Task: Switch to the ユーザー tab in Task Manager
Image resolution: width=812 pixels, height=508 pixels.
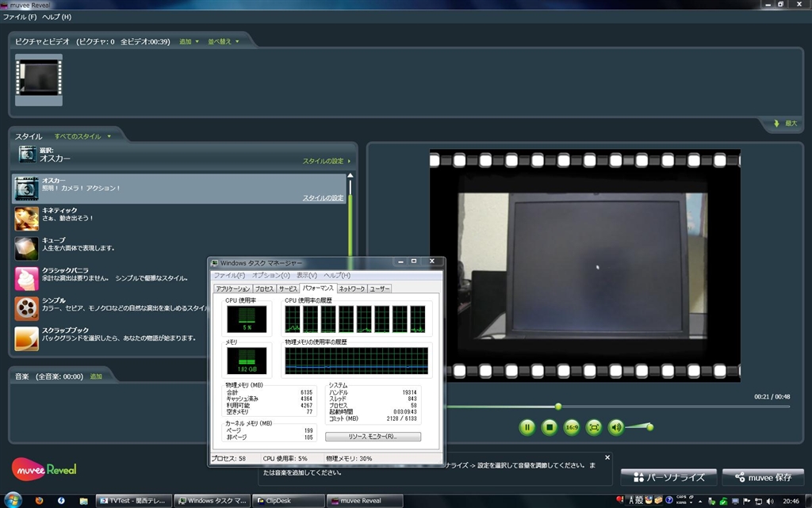Action: coord(380,288)
